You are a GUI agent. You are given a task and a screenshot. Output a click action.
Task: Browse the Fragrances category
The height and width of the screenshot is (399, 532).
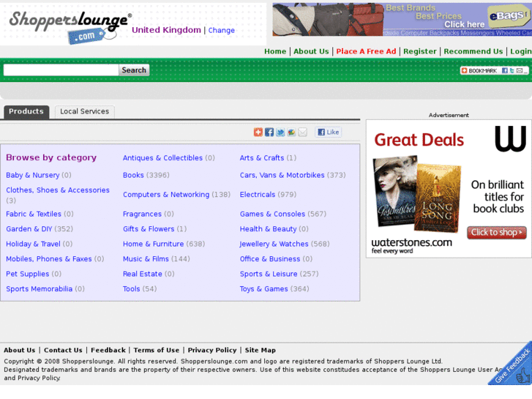[x=142, y=214]
